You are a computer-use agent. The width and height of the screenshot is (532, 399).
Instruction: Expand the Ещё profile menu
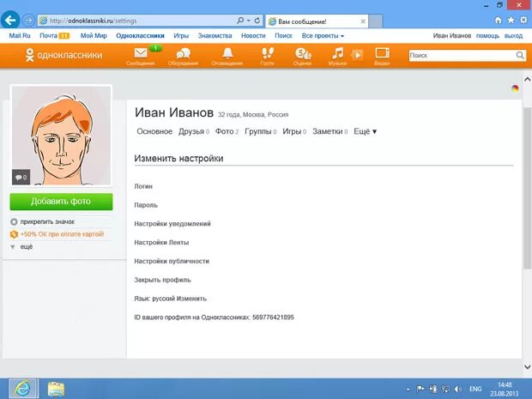(x=365, y=131)
